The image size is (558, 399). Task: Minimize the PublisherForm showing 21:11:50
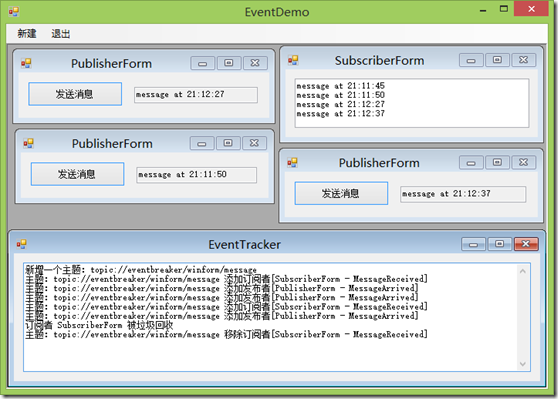point(202,143)
